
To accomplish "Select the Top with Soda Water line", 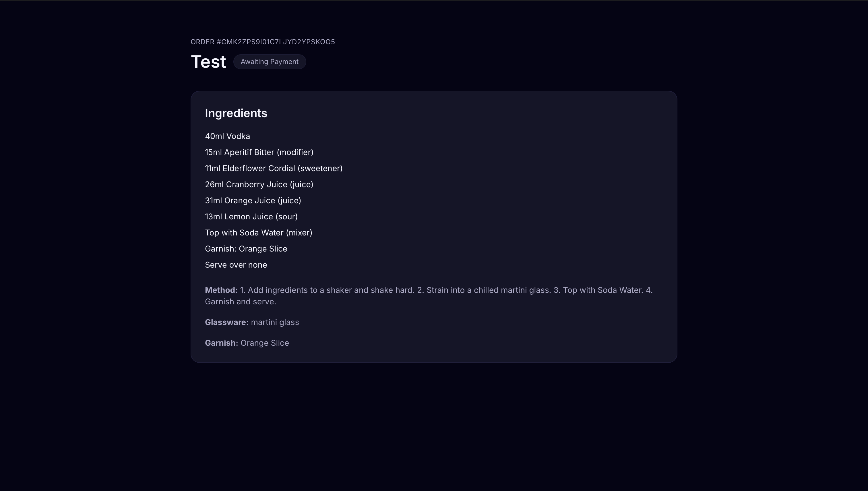I will pos(258,232).
